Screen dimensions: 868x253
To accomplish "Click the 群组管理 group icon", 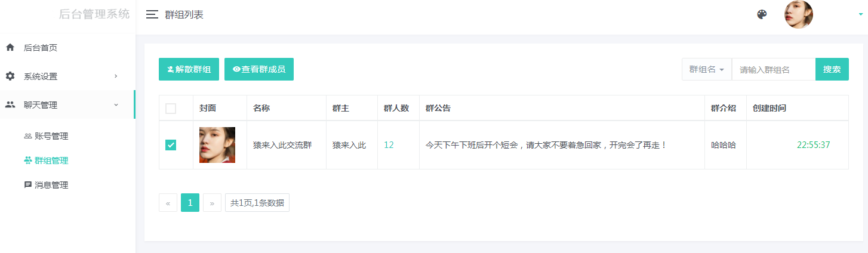I will (x=27, y=161).
